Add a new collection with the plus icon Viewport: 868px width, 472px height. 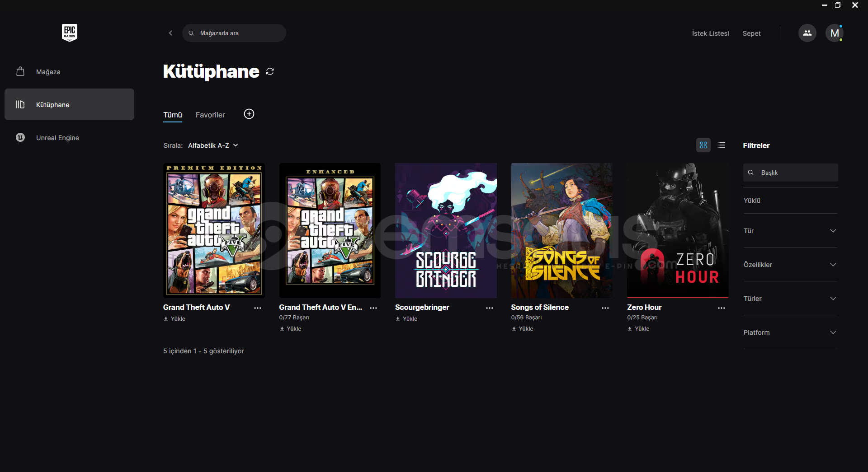tap(249, 114)
